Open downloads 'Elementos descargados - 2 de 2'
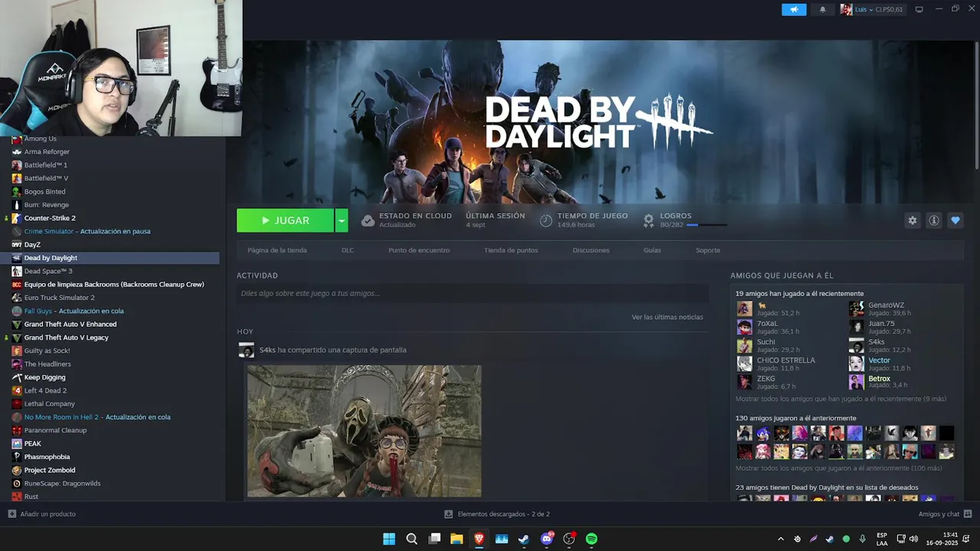The image size is (980, 551). point(497,514)
